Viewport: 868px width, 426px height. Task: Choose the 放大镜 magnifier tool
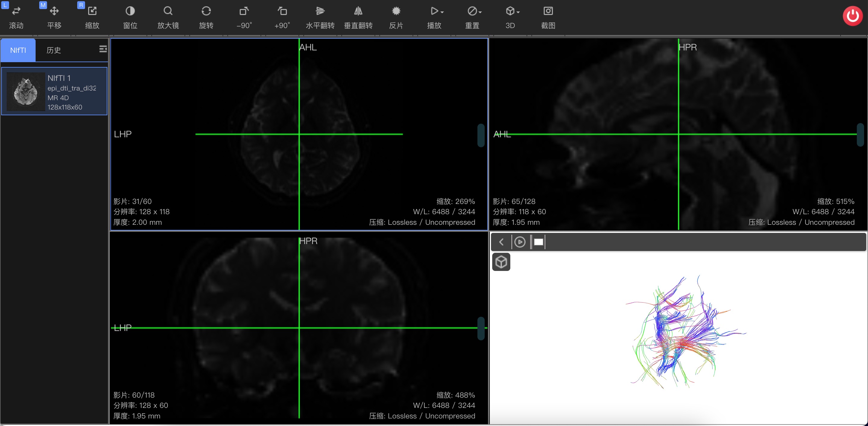click(x=168, y=17)
